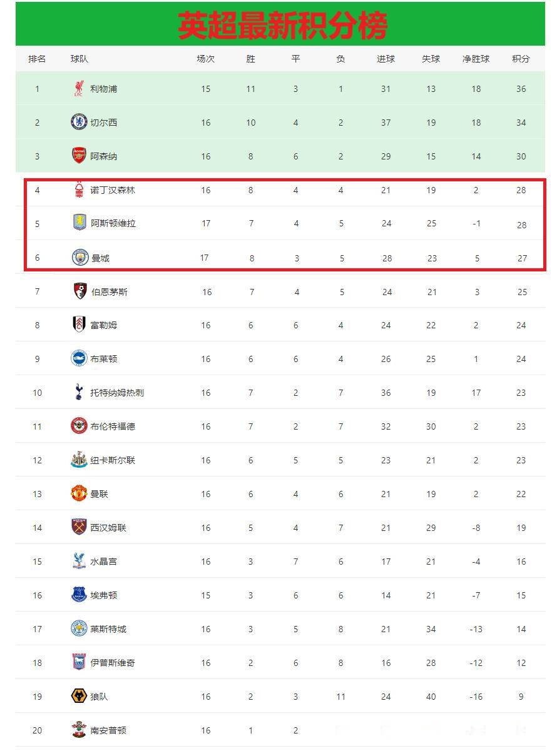This screenshot has height=756, width=557.
Task: Click the Arsenal club crest icon
Action: [79, 156]
